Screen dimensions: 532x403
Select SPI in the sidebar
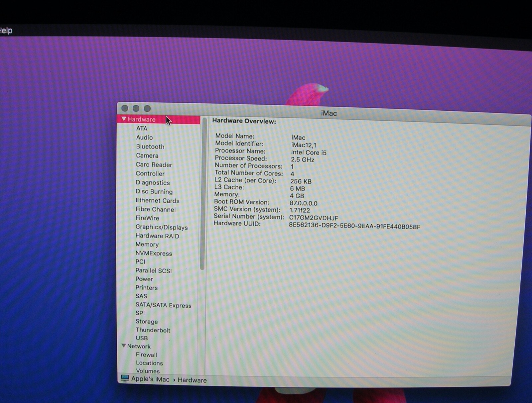pyautogui.click(x=140, y=313)
